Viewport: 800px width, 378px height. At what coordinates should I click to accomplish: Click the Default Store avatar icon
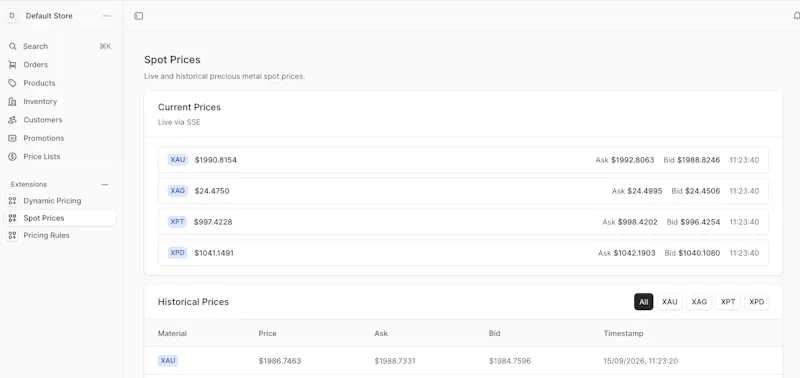12,16
